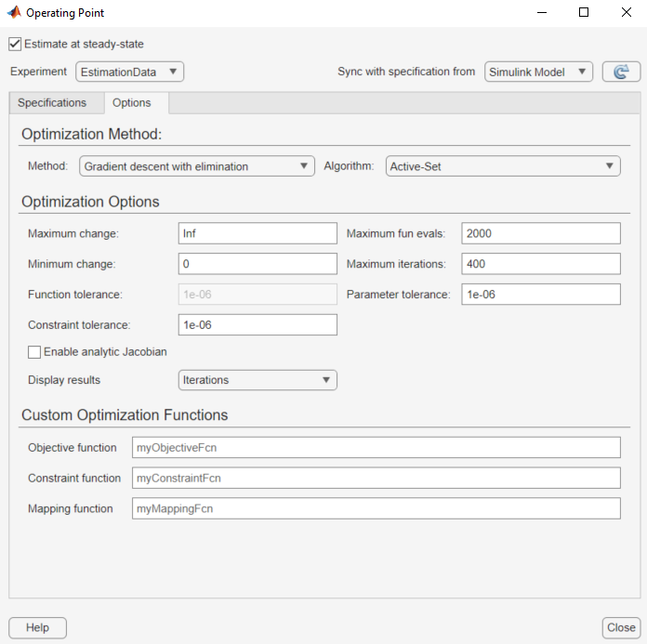Open the Display results Iterations dropdown
This screenshot has width=647, height=644.
pyautogui.click(x=257, y=380)
